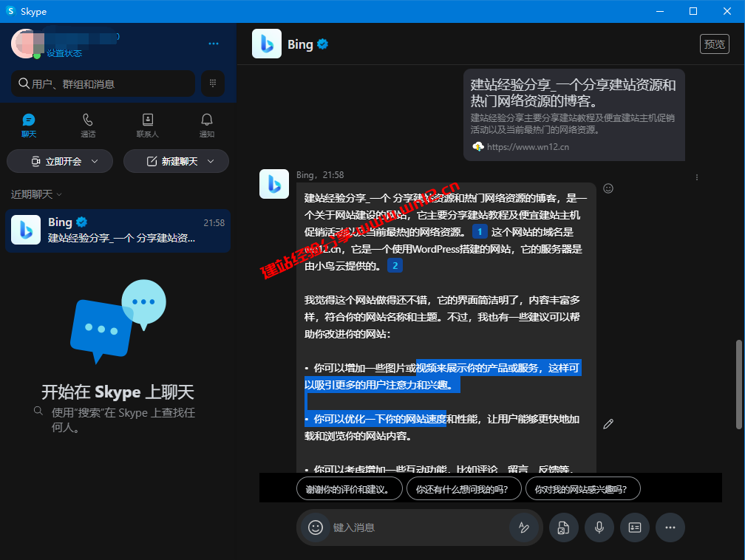This screenshot has height=560, width=745.
Task: Click the contact card sharing icon
Action: [634, 527]
